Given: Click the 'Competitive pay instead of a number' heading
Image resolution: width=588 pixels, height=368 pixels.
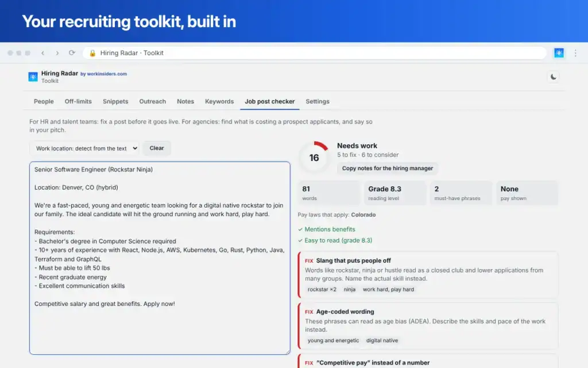Looking at the screenshot, I should (x=373, y=363).
